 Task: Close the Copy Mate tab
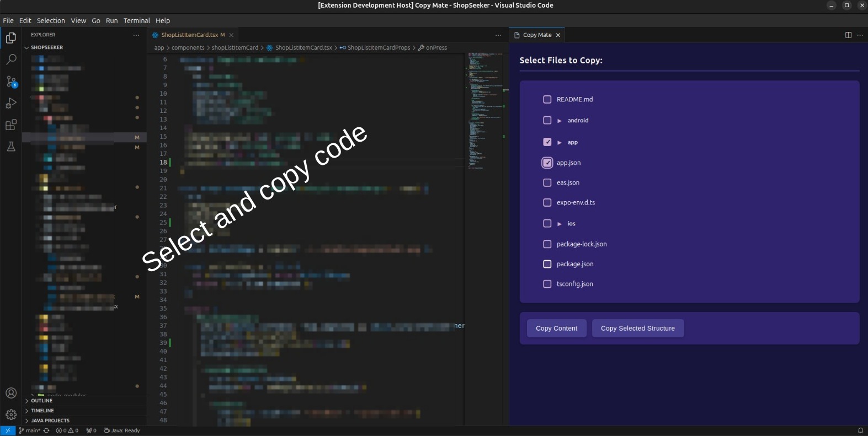pos(558,35)
